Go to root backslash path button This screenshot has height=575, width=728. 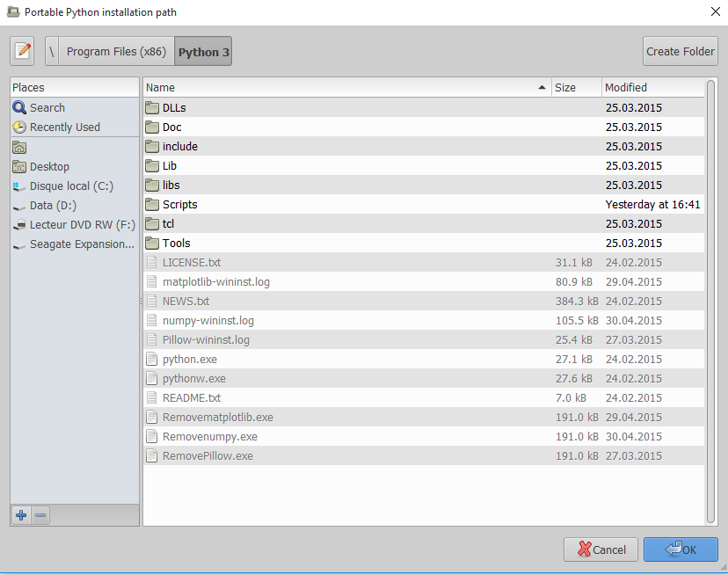52,51
